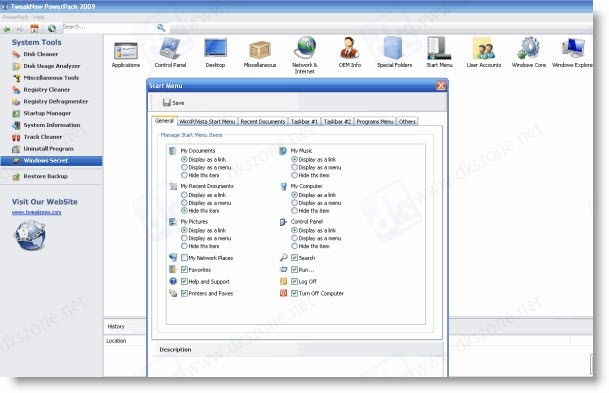Click the Save disk icon

click(167, 103)
